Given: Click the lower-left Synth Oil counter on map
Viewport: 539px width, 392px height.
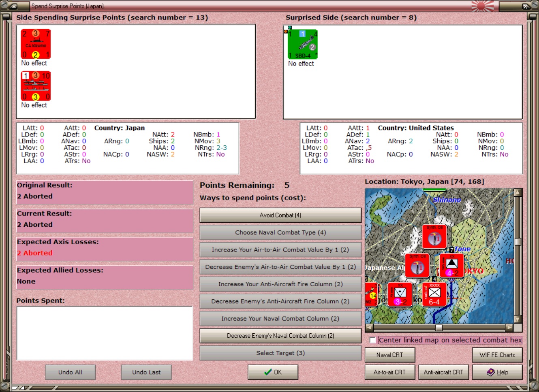Looking at the screenshot, I should tap(417, 265).
